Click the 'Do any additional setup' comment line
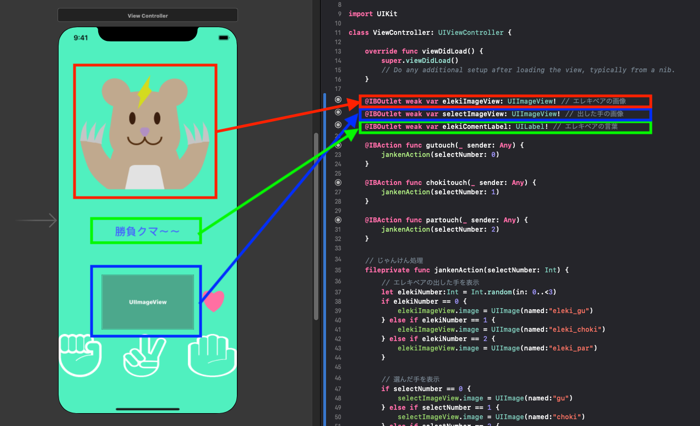 (x=528, y=70)
